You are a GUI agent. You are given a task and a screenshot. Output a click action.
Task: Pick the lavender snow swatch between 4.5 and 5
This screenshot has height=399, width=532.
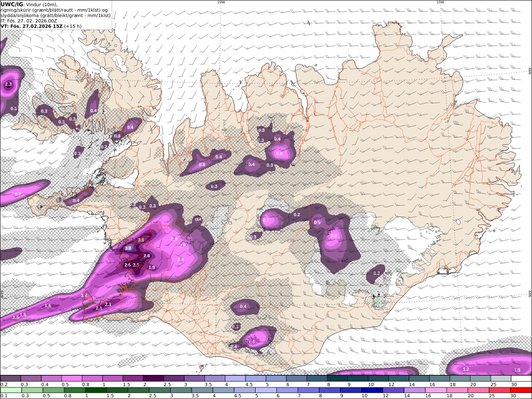pyautogui.click(x=255, y=379)
